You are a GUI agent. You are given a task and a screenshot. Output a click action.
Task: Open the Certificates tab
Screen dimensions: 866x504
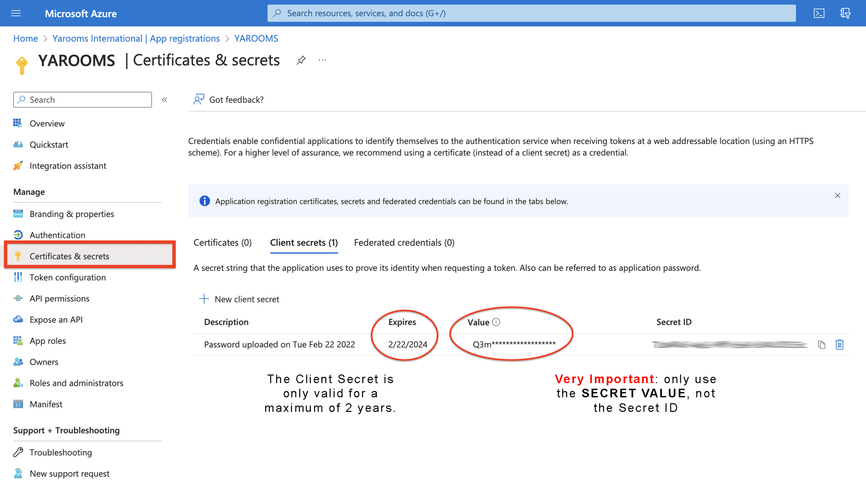222,242
